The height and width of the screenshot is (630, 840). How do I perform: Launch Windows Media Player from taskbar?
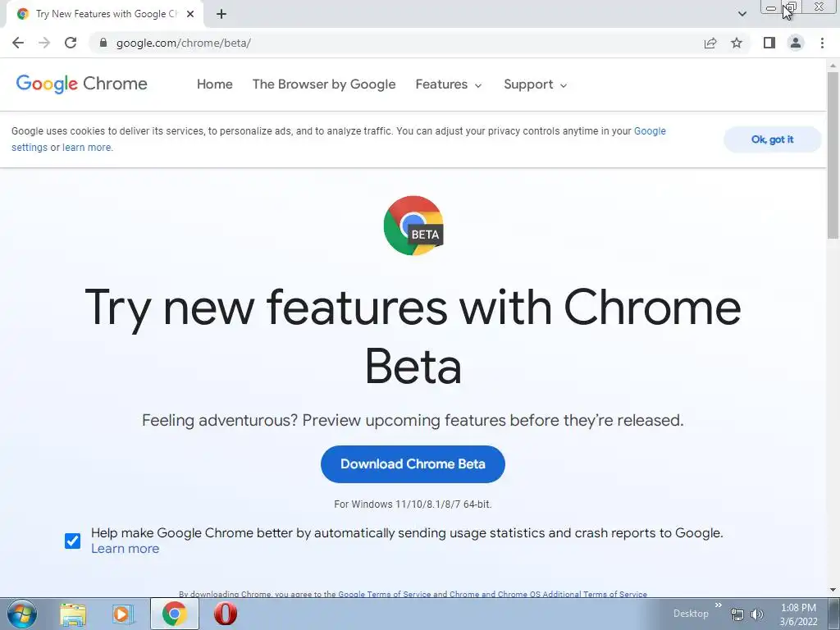click(x=123, y=614)
